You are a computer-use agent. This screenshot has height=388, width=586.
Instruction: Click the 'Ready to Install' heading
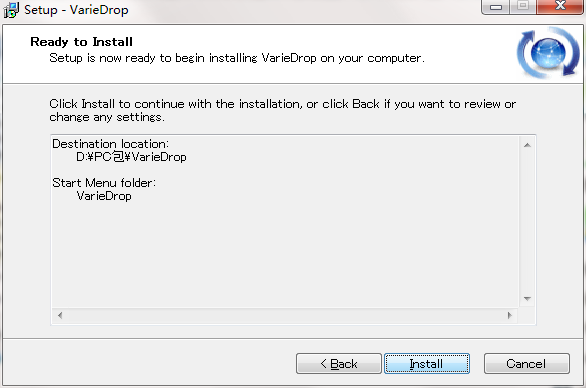click(81, 42)
